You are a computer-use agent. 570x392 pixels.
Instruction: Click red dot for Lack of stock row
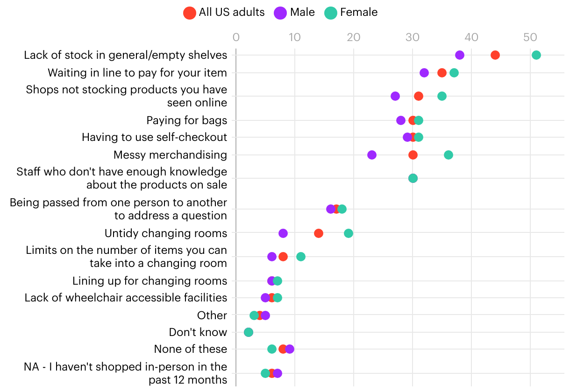pos(495,55)
